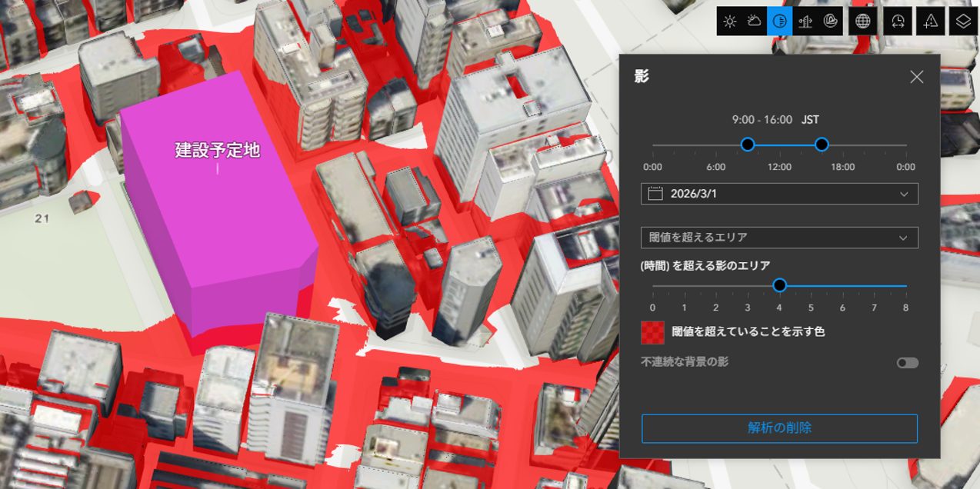Open the red threshold color swatch
Screen dimensions: 980x489
click(652, 332)
